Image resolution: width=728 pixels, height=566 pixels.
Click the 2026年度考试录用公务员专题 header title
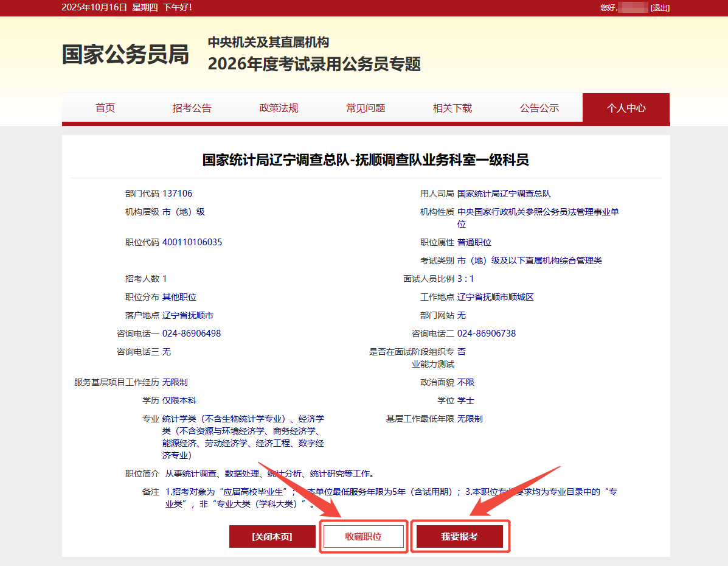tap(314, 64)
